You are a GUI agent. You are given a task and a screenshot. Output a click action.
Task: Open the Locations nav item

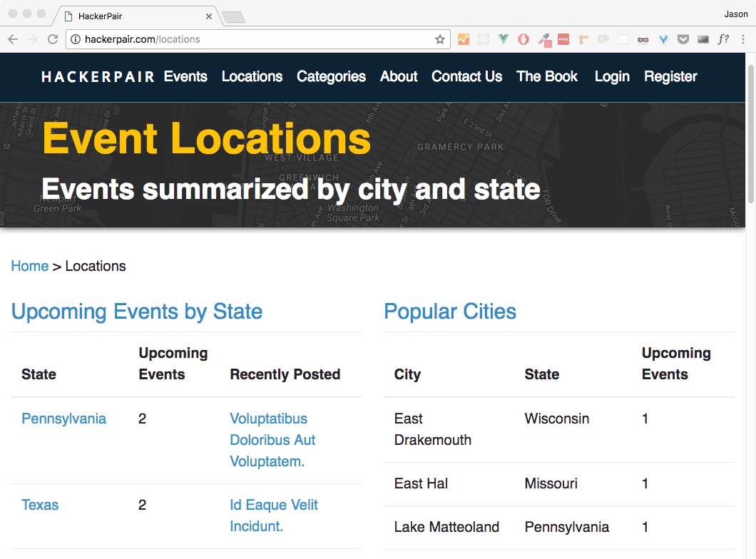252,76
